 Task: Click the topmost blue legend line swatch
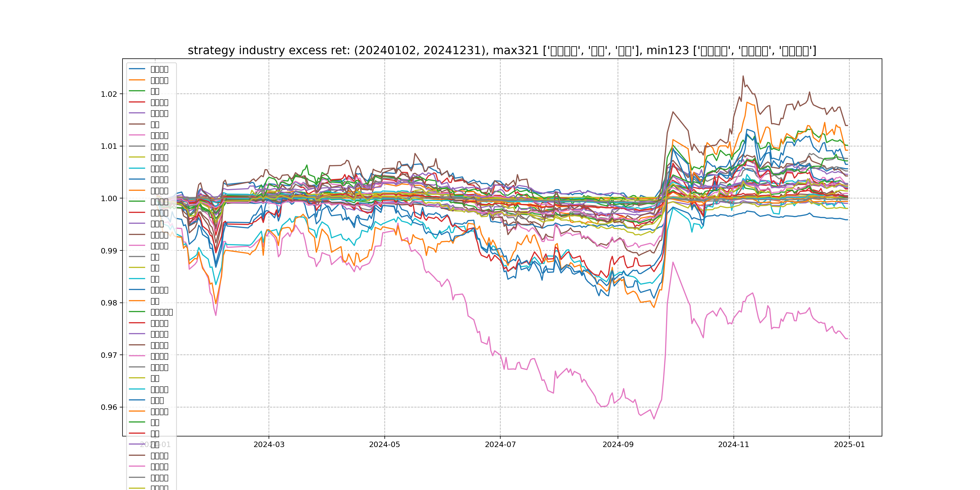pos(137,69)
